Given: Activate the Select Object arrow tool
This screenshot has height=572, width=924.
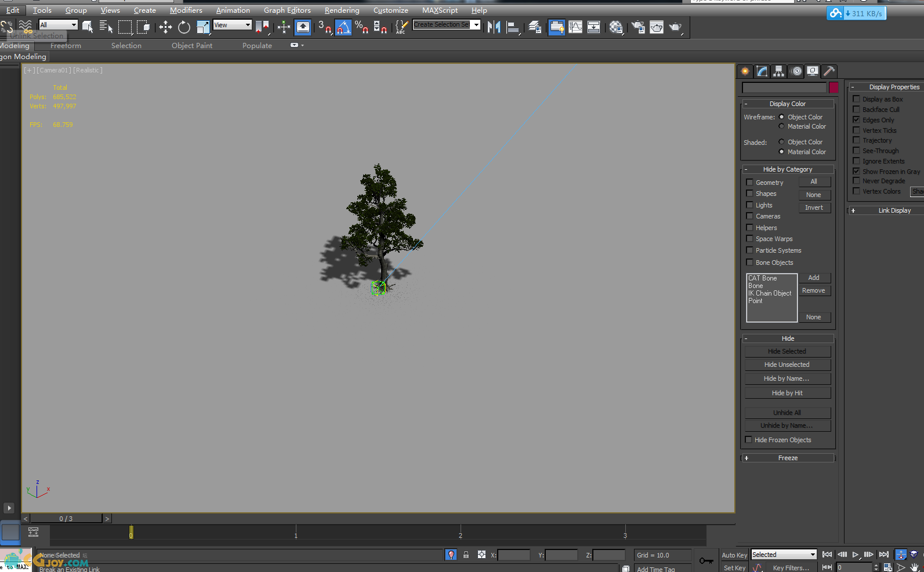Looking at the screenshot, I should (88, 27).
